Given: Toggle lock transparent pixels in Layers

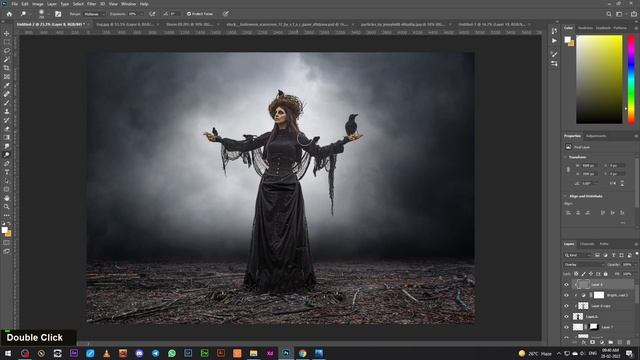Looking at the screenshot, I should (x=576, y=274).
